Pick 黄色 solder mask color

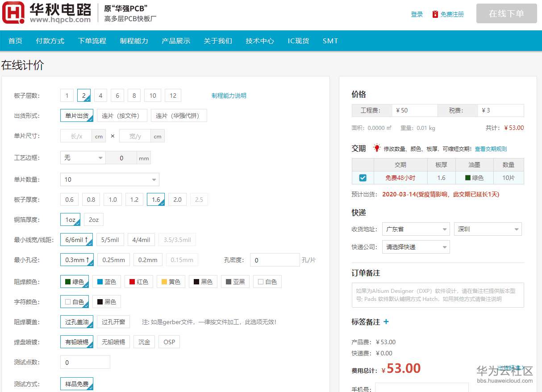[171, 282]
